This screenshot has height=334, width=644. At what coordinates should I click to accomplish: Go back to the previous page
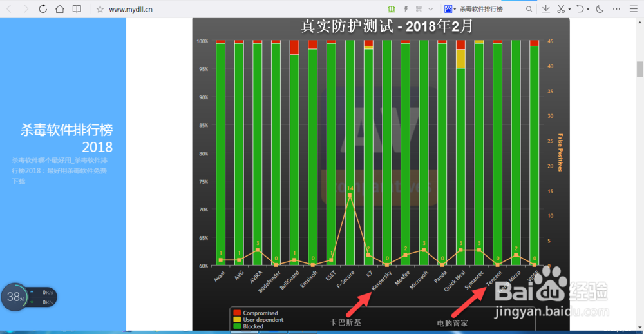[x=9, y=9]
